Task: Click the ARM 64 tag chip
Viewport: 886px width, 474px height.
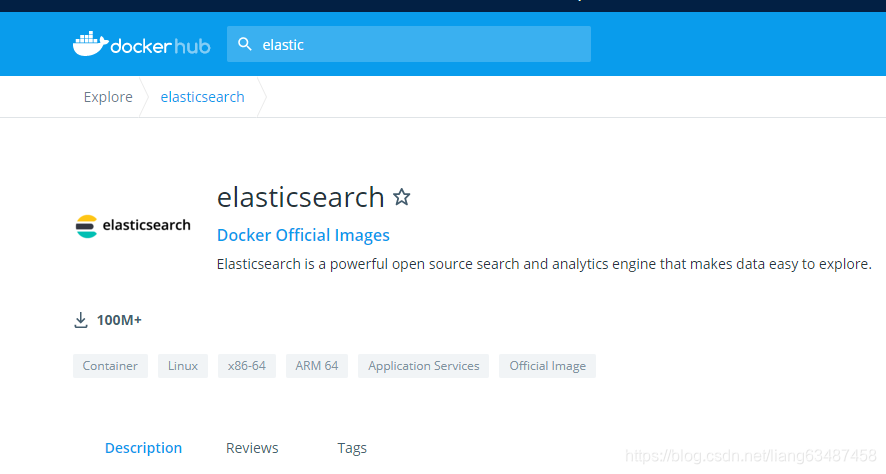Action: (x=317, y=366)
